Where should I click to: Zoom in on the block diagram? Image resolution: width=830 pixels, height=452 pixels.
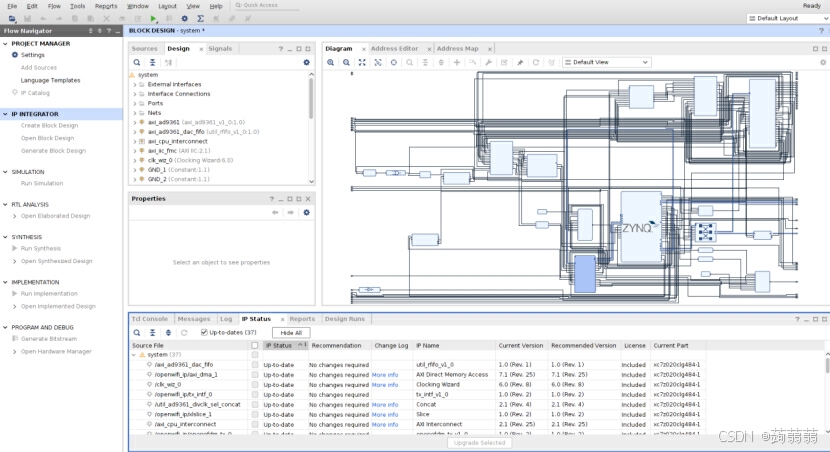tap(330, 62)
